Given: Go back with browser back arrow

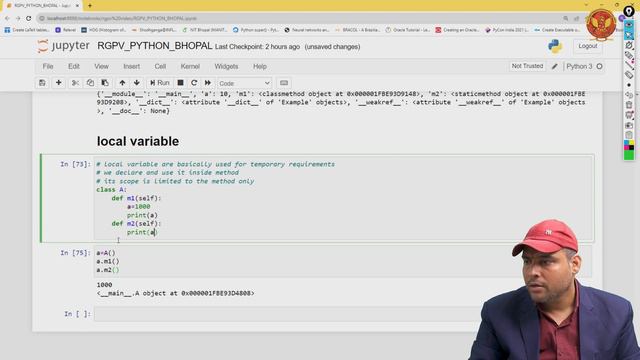Looking at the screenshot, I should [7, 18].
